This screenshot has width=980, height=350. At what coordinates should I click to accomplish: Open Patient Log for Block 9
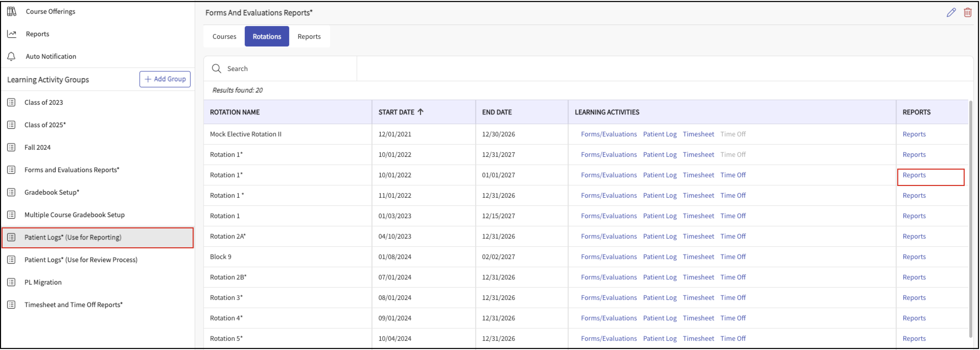point(660,257)
